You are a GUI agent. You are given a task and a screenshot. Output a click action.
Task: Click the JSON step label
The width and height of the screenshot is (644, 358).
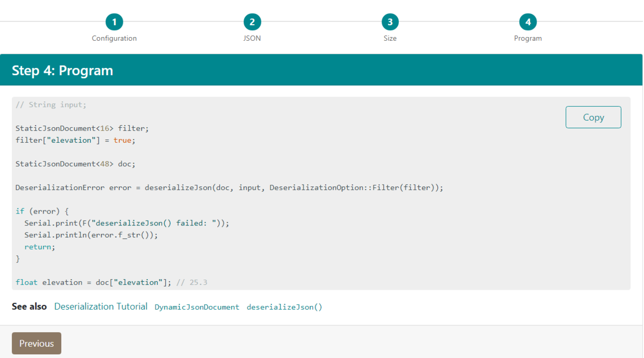(x=252, y=39)
